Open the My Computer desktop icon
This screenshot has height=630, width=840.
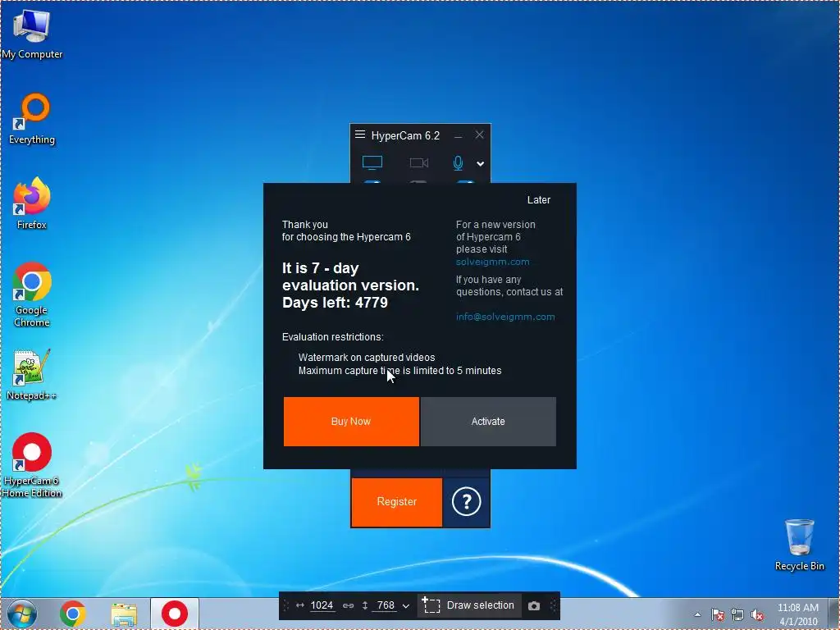coord(32,34)
